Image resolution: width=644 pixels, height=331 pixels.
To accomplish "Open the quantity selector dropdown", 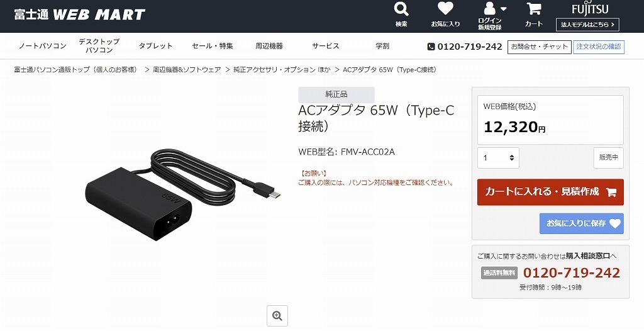I will (x=498, y=158).
